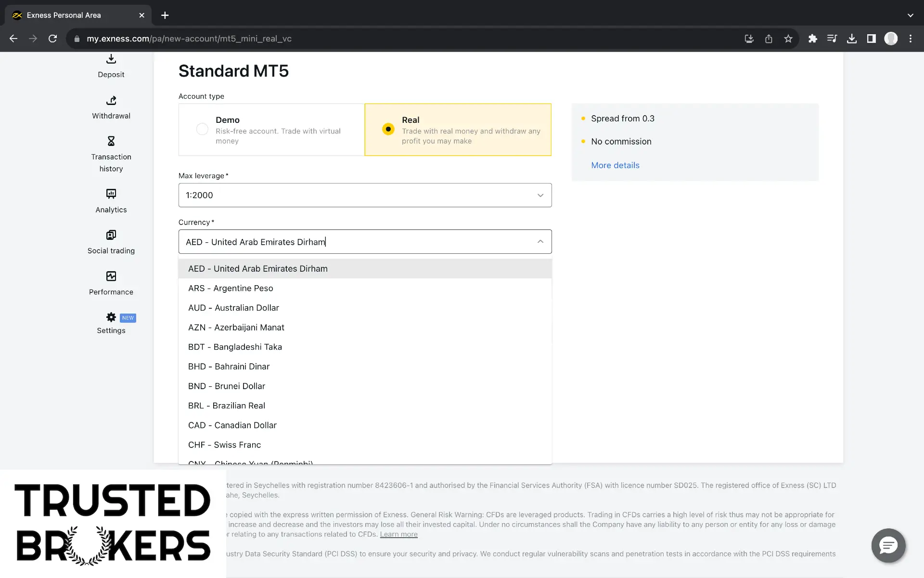
Task: Reload the Exness page
Action: (53, 39)
